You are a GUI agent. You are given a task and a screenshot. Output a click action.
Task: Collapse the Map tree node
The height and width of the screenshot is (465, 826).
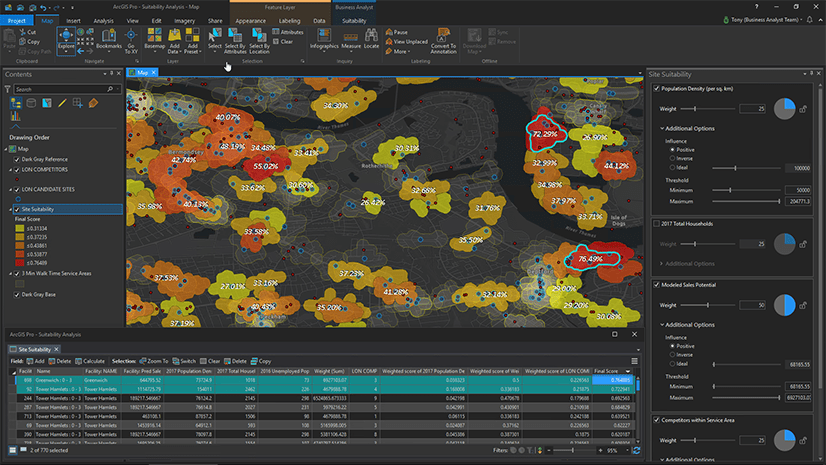6,149
